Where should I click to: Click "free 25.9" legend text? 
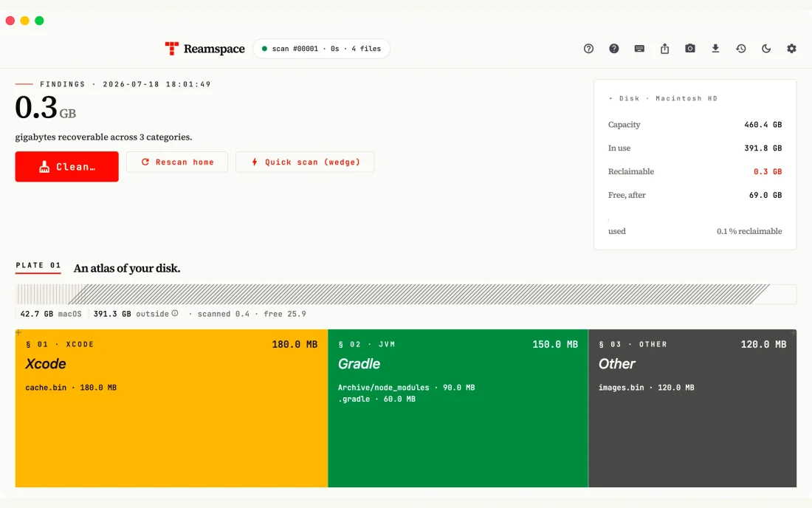[x=285, y=314]
